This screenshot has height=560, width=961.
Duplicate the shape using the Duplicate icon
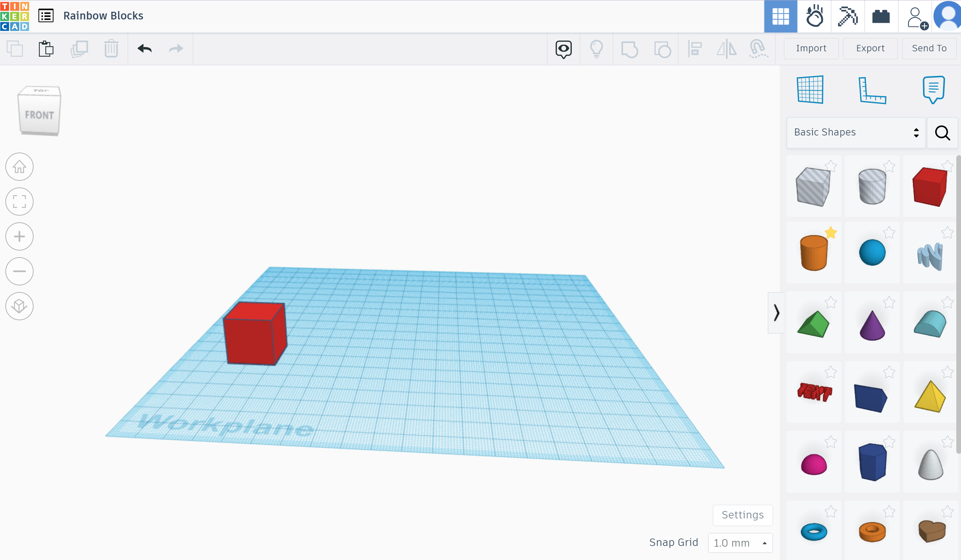79,49
